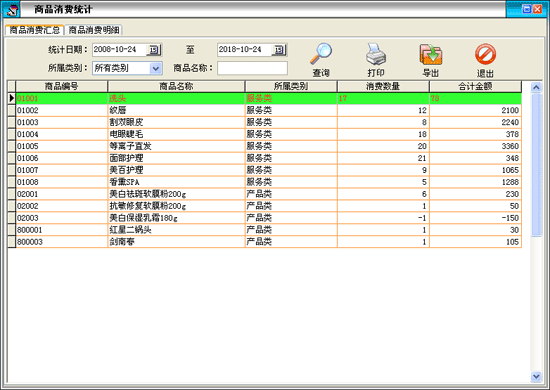Expand the 所属类别 dropdown
Screen dimensions: 550x390
pyautogui.click(x=156, y=68)
